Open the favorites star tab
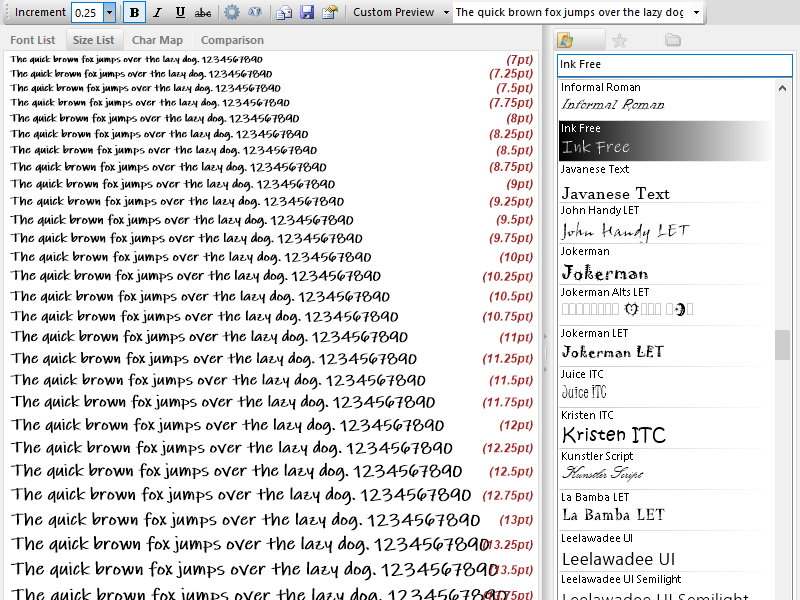The height and width of the screenshot is (600, 800). tap(619, 40)
